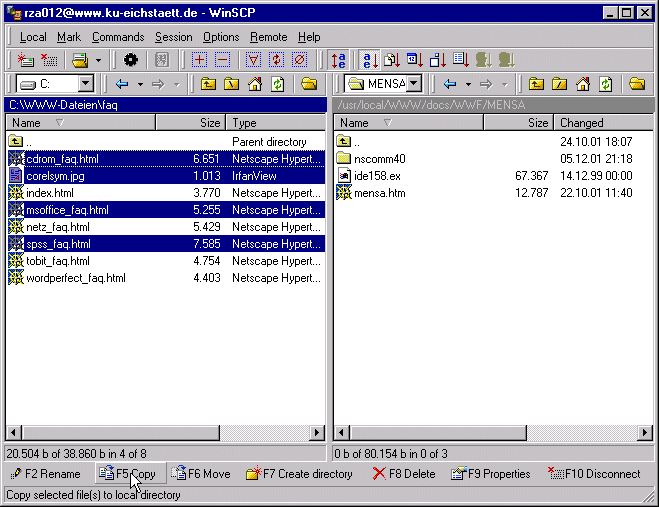This screenshot has width=659, height=507.
Task: Click remote panel horizontal scrollbar right arrow
Action: (x=645, y=433)
